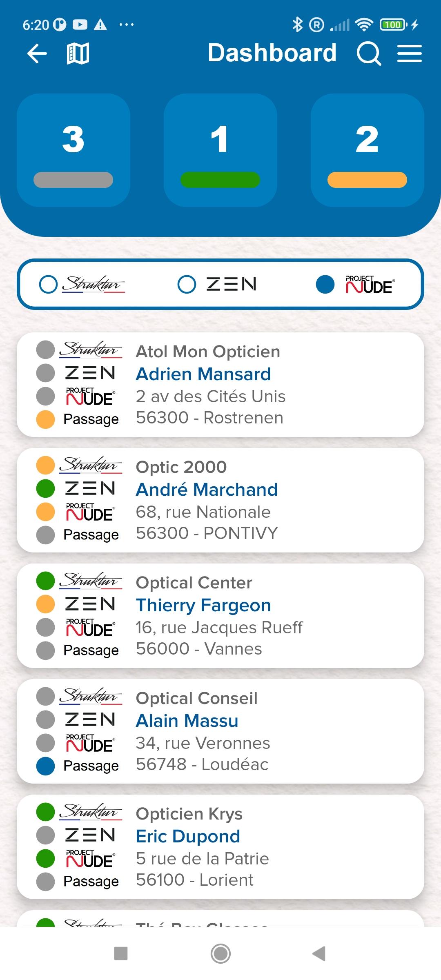Screen dimensions: 441x980
Task: Select the Project Nude radio filter
Action: coord(325,284)
